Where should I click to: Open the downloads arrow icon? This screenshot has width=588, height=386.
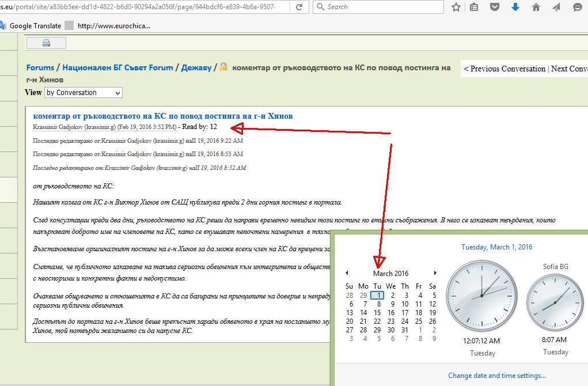point(515,7)
